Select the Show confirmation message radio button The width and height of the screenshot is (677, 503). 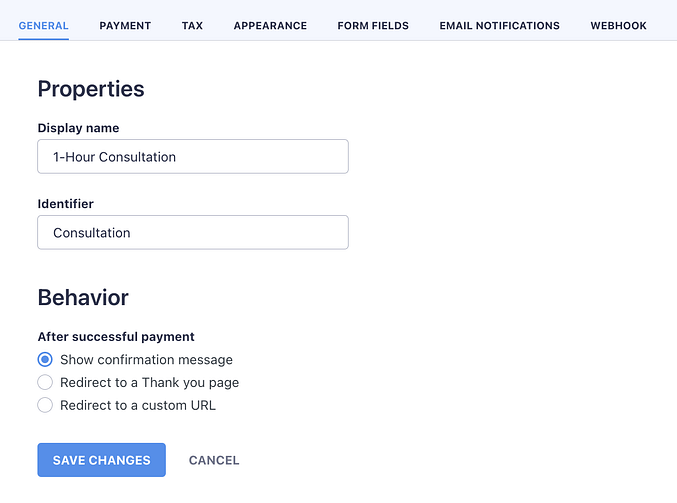(x=45, y=360)
